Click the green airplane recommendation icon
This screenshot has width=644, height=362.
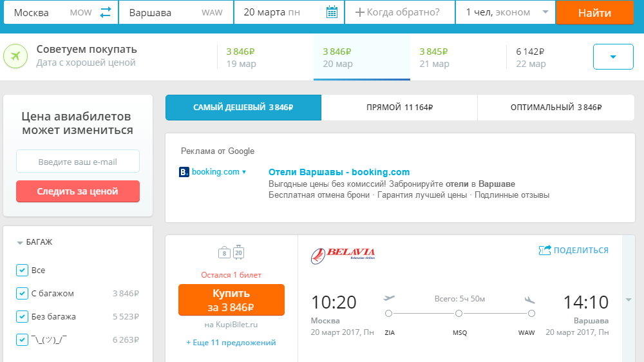click(15, 56)
